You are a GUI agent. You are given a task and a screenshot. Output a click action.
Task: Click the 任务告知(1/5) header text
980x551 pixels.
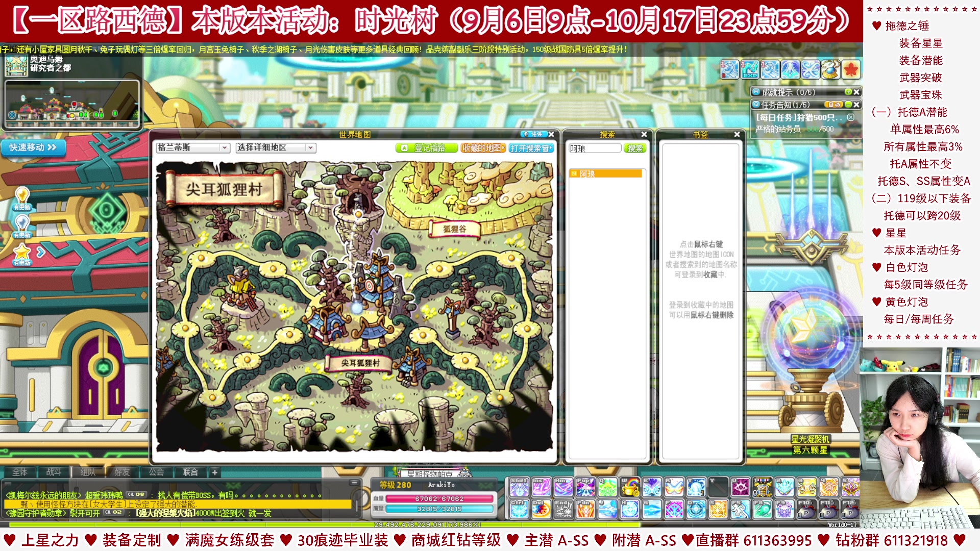tap(785, 105)
